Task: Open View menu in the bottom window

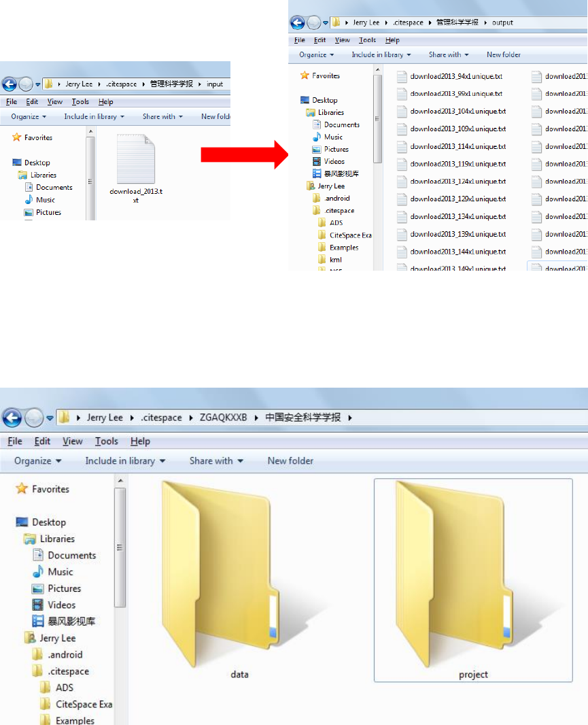Action: (73, 441)
